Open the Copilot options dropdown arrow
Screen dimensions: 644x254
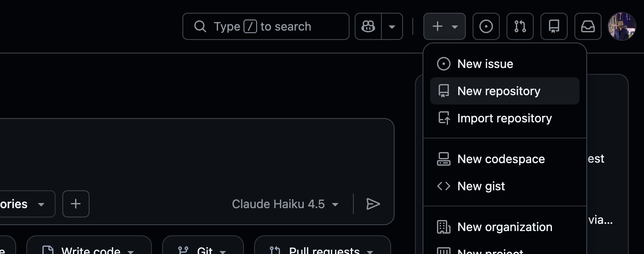392,26
